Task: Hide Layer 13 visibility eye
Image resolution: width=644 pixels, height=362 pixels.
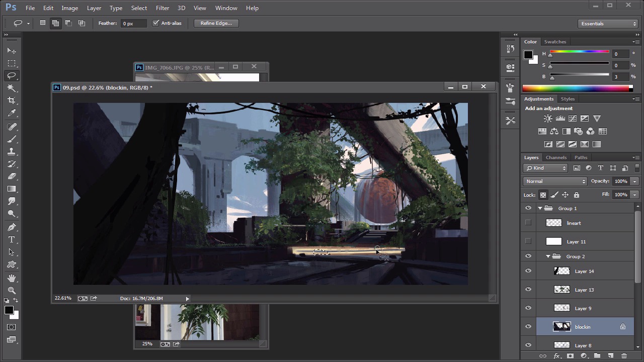Action: 528,290
